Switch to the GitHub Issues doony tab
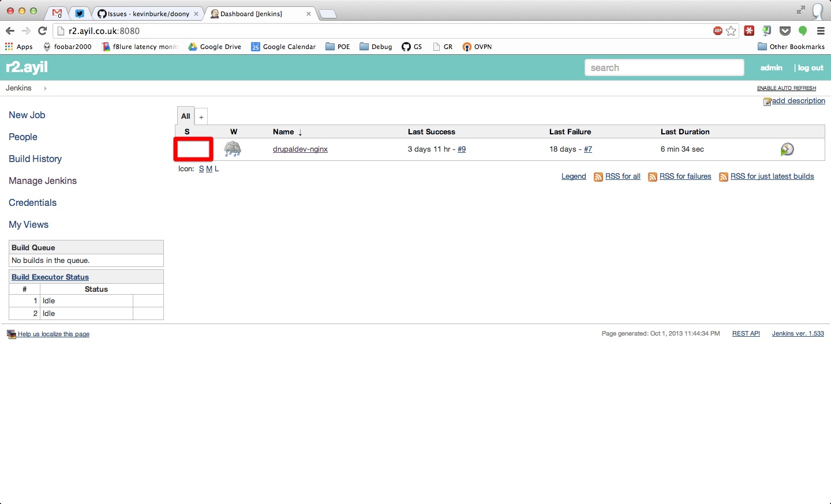 [x=148, y=13]
